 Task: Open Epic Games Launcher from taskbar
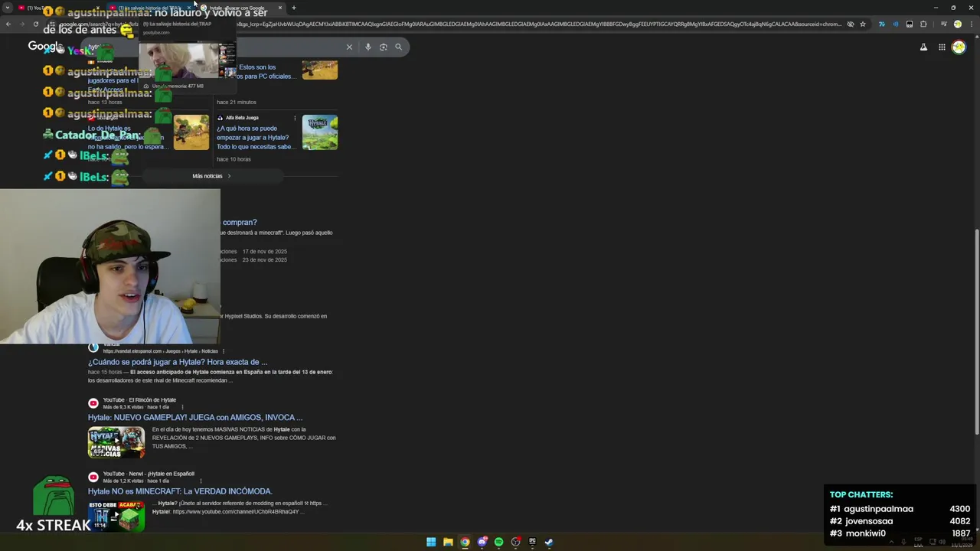point(532,542)
